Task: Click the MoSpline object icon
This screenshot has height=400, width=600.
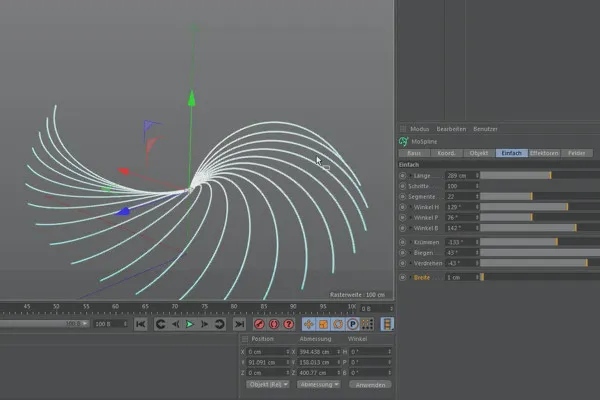Action: [x=403, y=142]
